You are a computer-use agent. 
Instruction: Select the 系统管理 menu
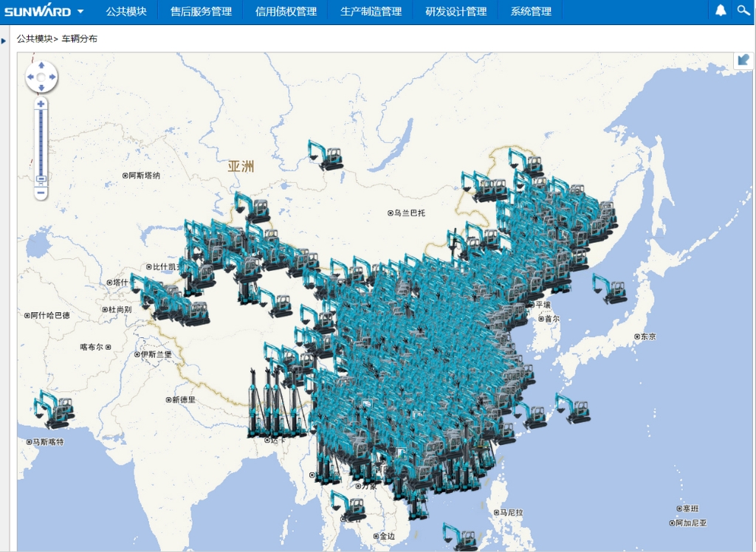point(531,12)
